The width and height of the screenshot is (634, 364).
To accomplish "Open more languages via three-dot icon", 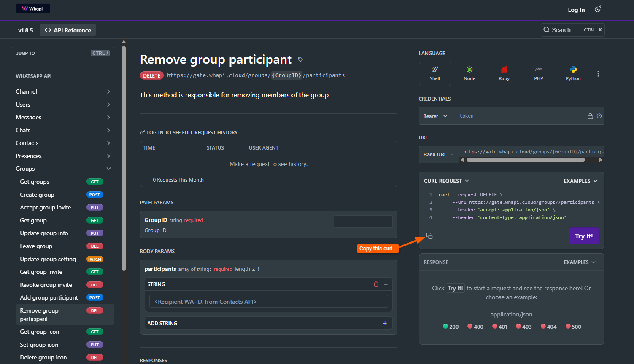I will click(x=598, y=74).
